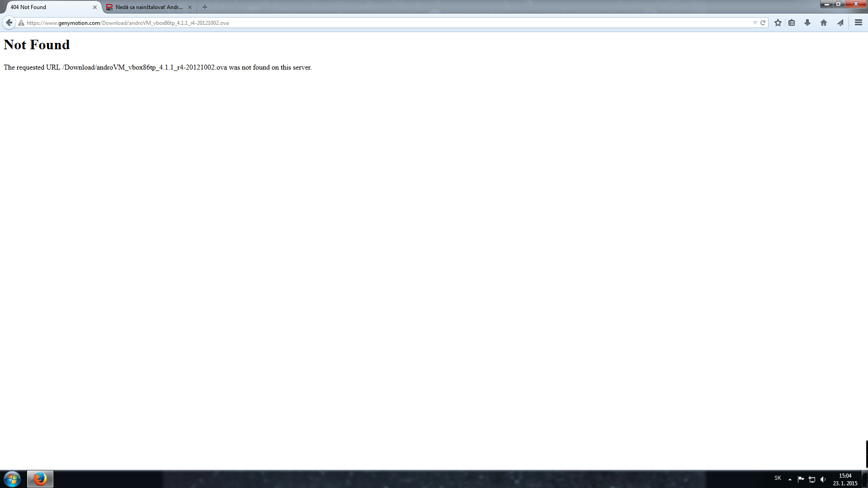Open the Firefox hamburger menu

[858, 23]
